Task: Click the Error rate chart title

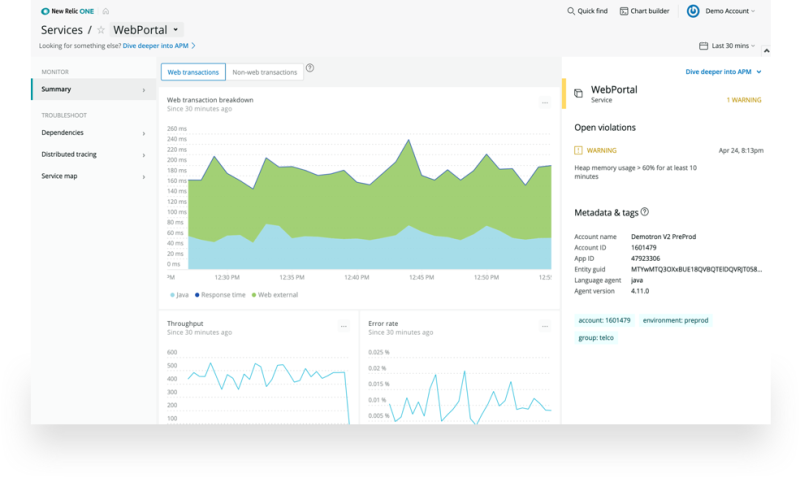Action: (383, 323)
